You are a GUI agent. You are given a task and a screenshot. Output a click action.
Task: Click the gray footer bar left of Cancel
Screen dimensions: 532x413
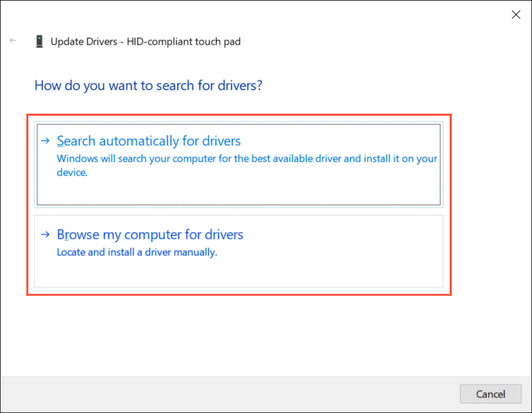tap(229, 394)
